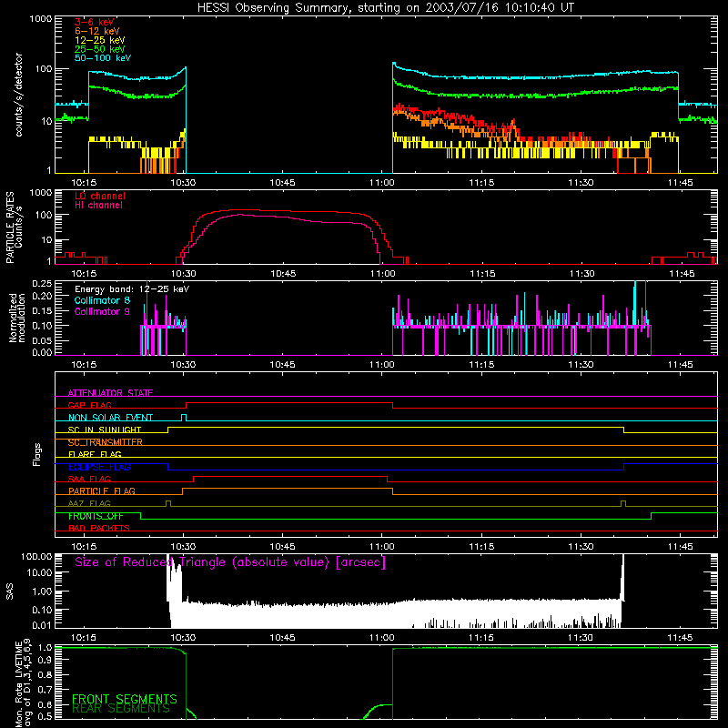Screen dimensions: 728x728
Task: Click the 10:45 tick label under modulation plot
Action: pos(283,365)
